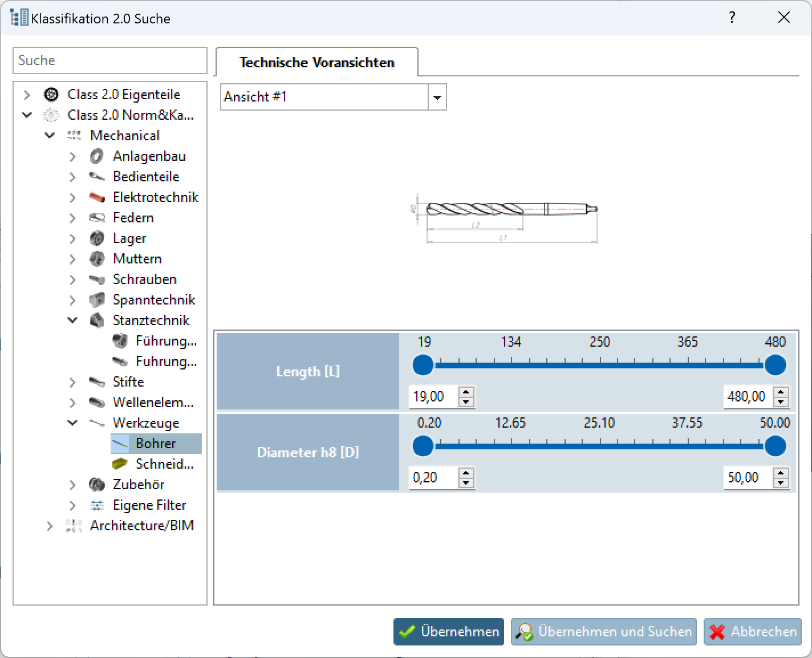Click the Suche search field
The image size is (812, 658).
(109, 60)
